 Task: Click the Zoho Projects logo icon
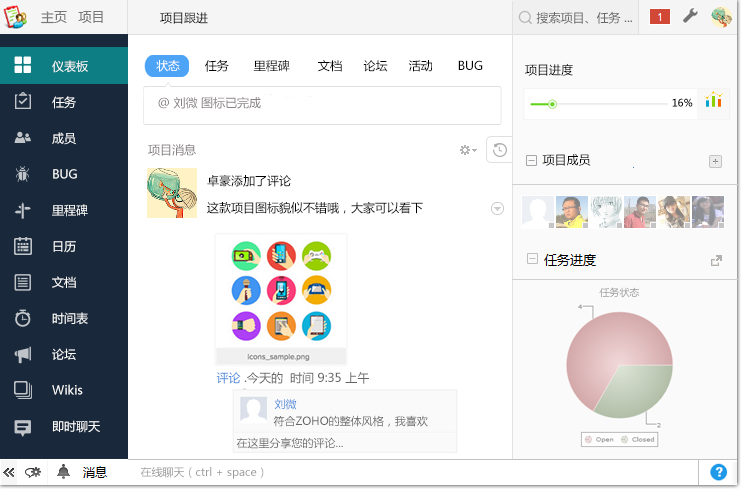point(15,17)
